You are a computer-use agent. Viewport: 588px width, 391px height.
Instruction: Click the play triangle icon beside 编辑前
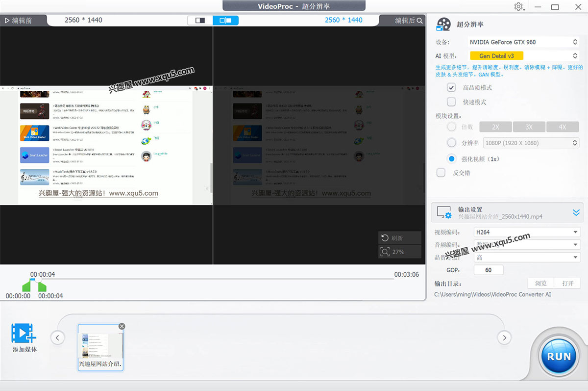point(7,21)
